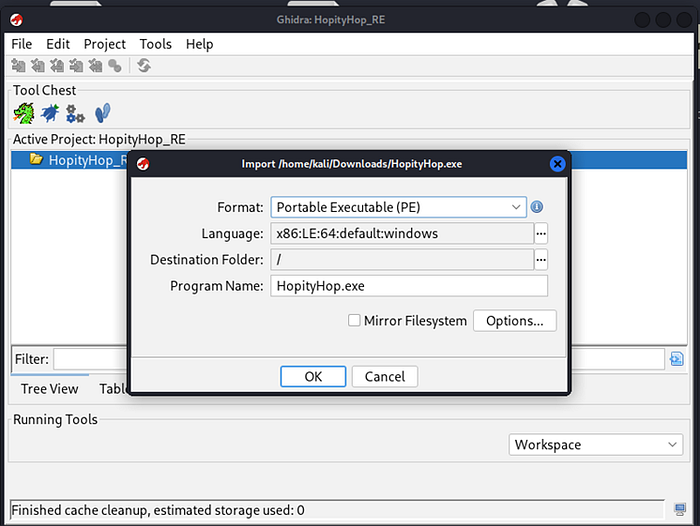Click the refresh toolbar icon
The height and width of the screenshot is (526, 700).
coord(144,66)
